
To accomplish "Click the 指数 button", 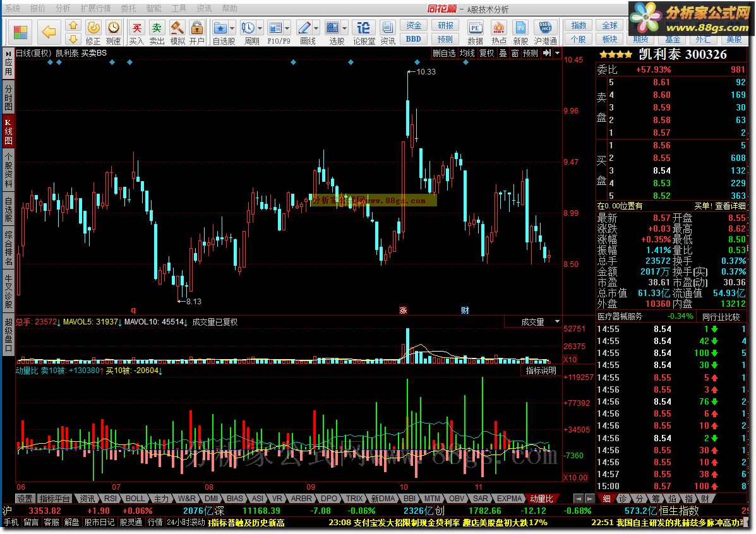I will pos(579,25).
